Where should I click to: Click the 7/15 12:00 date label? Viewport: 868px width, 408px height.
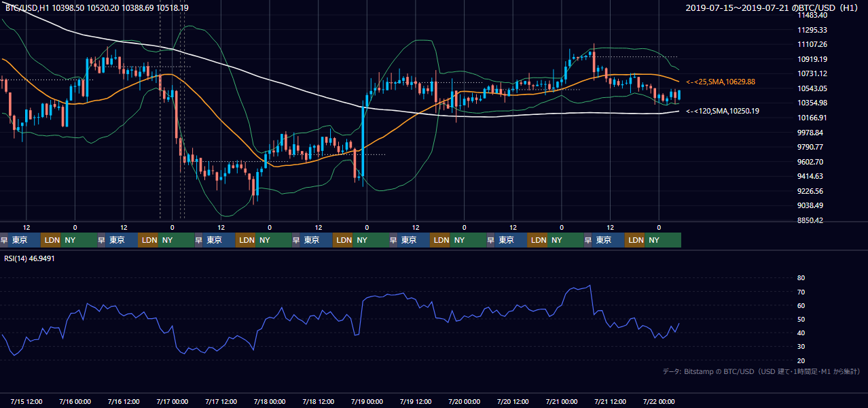click(26, 401)
